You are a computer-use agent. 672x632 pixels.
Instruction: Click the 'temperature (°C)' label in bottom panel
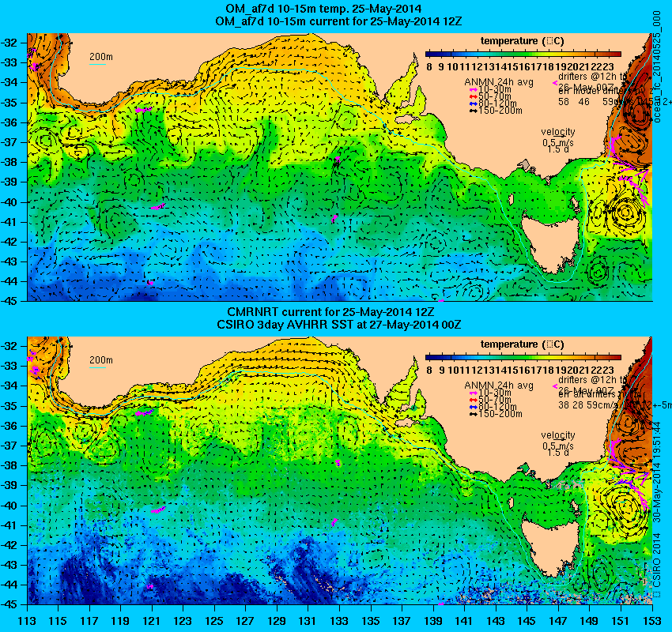[522, 344]
